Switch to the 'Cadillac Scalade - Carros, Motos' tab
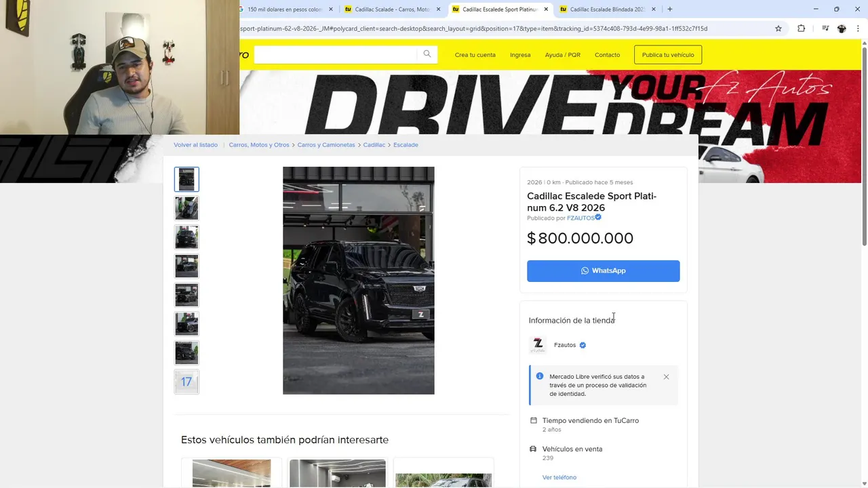This screenshot has width=868, height=488. (391, 9)
